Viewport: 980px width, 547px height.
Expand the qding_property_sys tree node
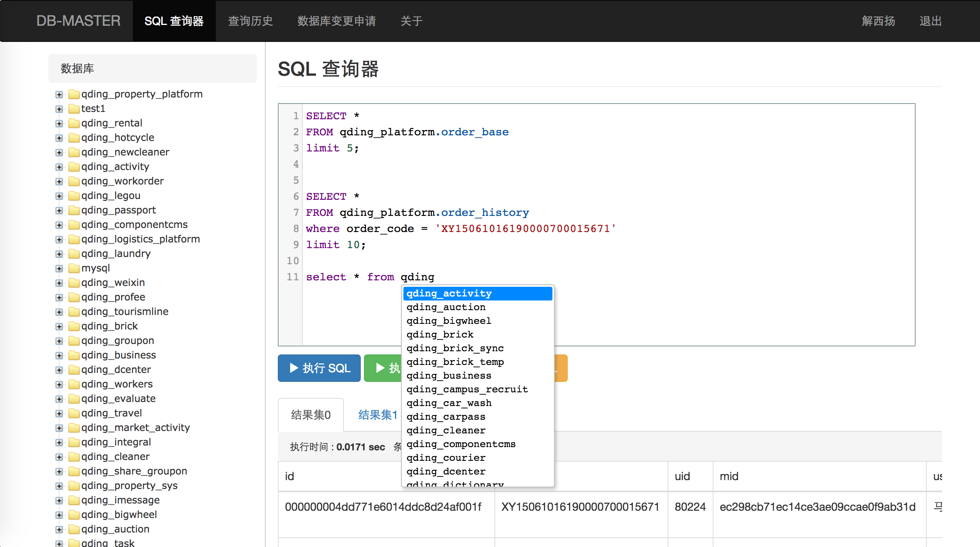(x=59, y=486)
